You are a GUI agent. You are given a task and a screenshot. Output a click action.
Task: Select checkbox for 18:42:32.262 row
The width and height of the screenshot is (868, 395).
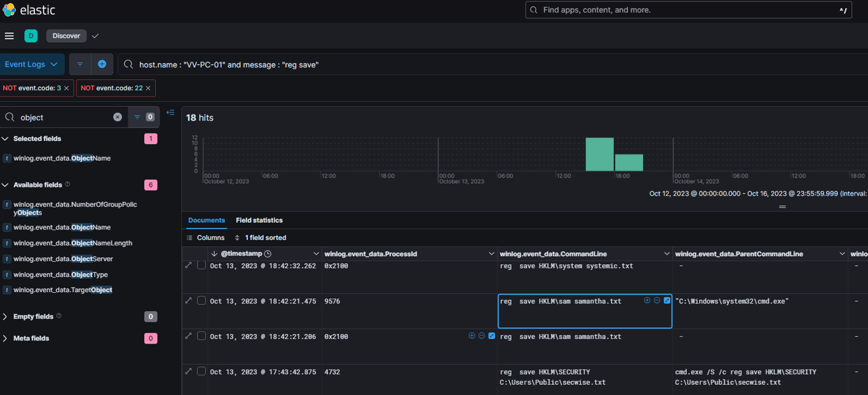click(201, 265)
